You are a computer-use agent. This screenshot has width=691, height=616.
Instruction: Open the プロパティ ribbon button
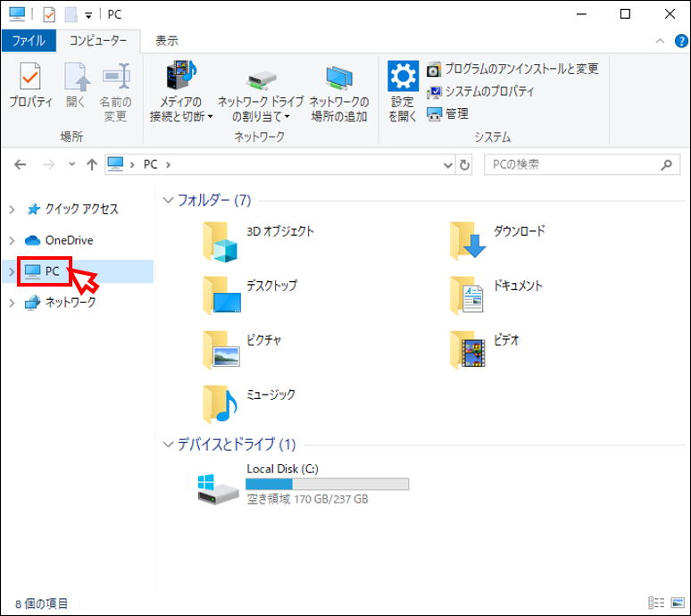click(x=30, y=86)
